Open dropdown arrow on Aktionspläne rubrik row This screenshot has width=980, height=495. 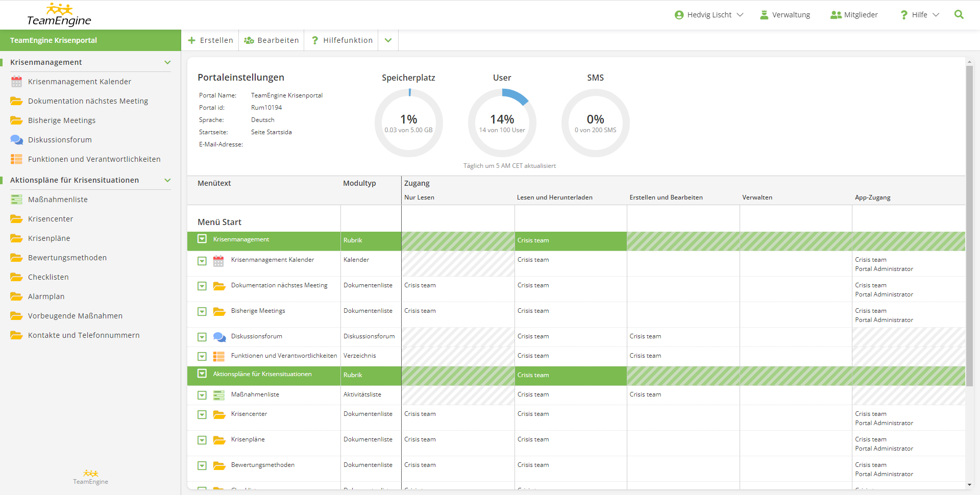click(x=202, y=374)
